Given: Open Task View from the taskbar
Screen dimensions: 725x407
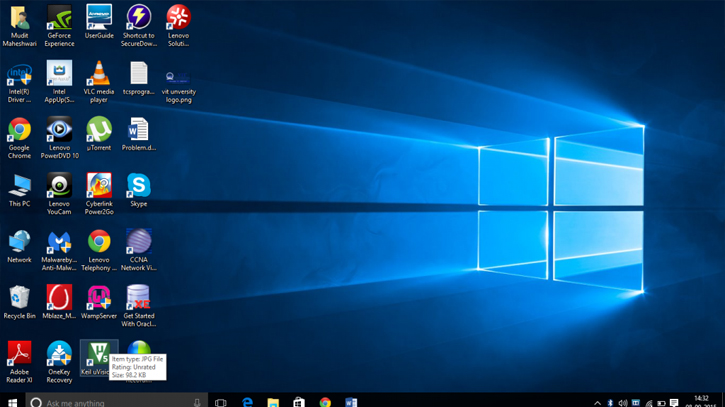Looking at the screenshot, I should [221, 402].
